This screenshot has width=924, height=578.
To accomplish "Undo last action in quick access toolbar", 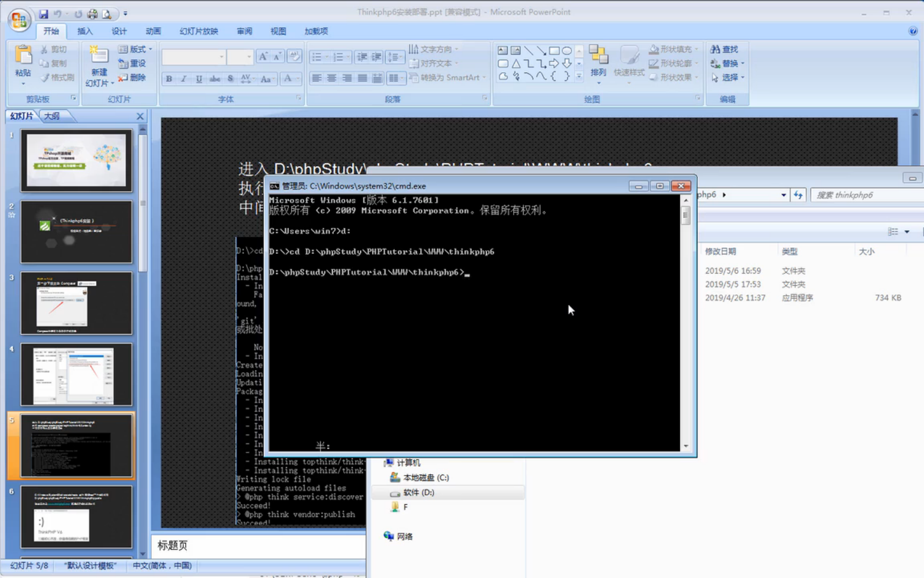I will [x=57, y=14].
